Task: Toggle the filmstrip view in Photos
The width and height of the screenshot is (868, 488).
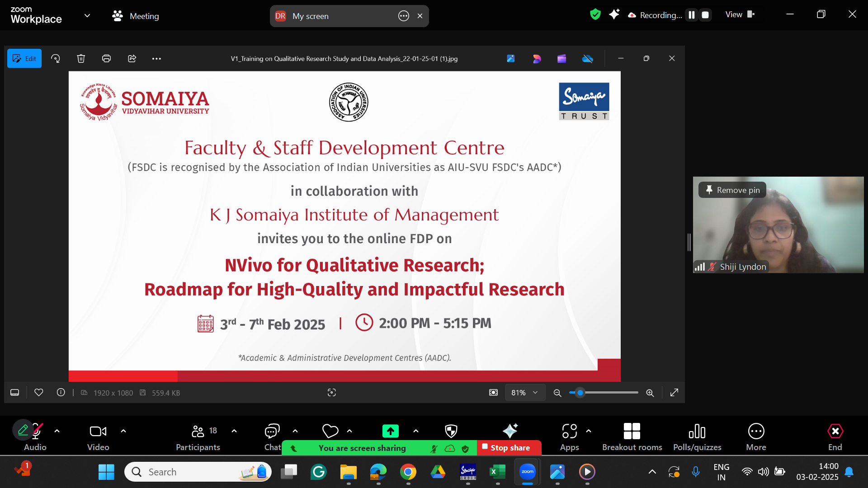Action: [x=14, y=392]
